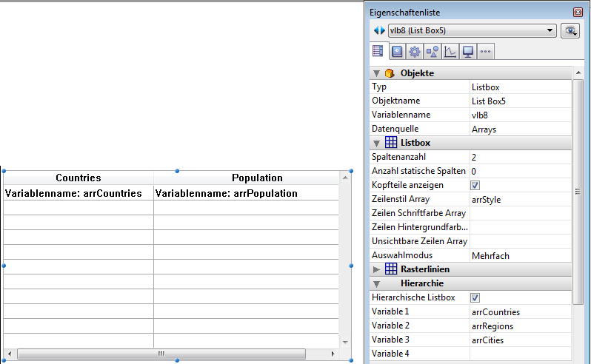Viewport: 591px width, 364px height.
Task: Open the monitor display tab
Action: point(468,51)
